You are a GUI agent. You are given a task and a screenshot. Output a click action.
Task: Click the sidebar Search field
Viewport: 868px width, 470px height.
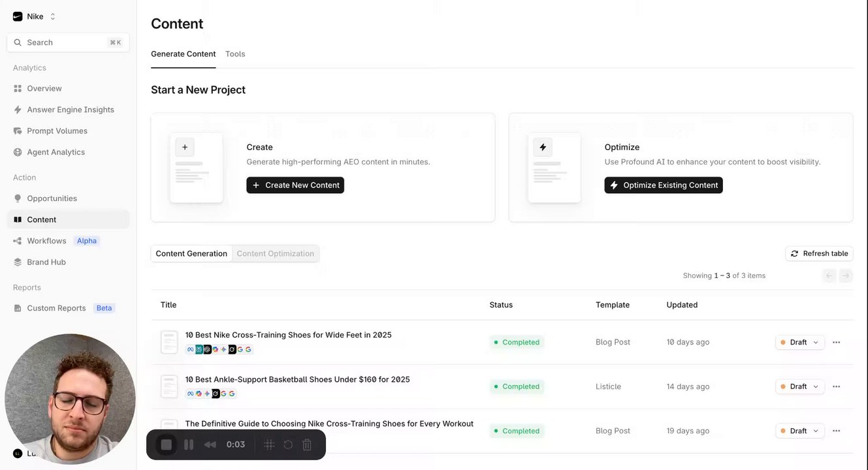click(68, 42)
